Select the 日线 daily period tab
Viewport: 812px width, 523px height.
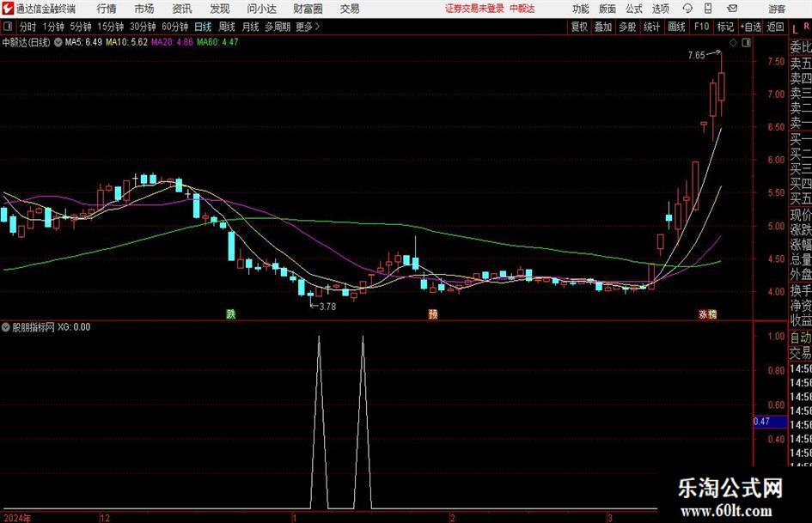tap(203, 27)
